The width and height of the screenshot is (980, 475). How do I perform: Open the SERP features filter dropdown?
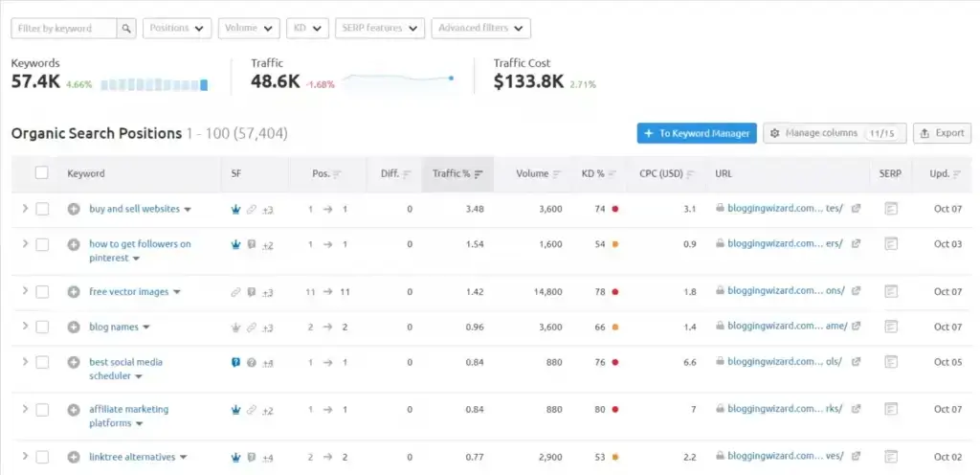coord(380,28)
